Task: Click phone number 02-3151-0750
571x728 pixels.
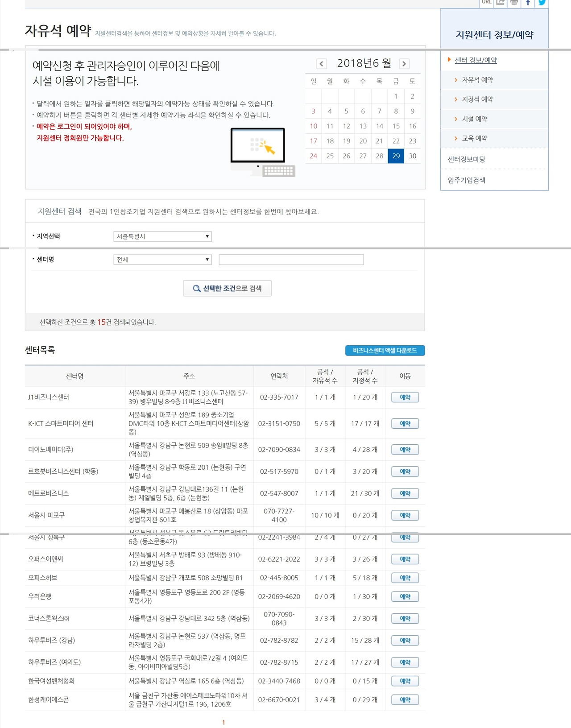Action: 279,423
